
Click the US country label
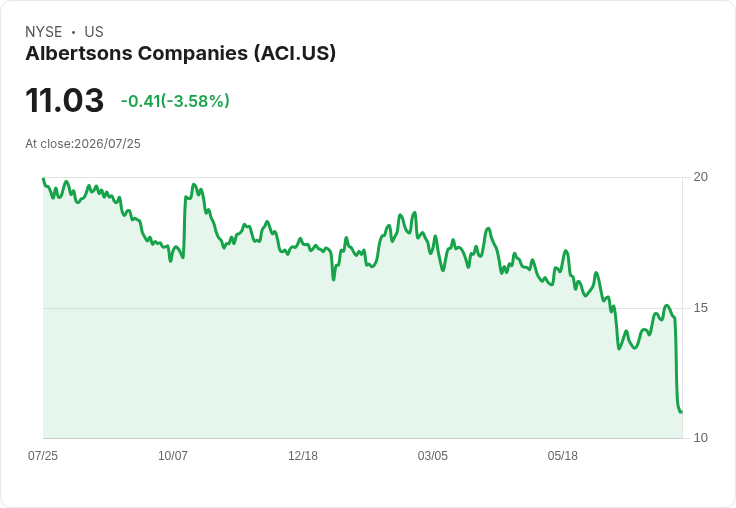(x=94, y=32)
